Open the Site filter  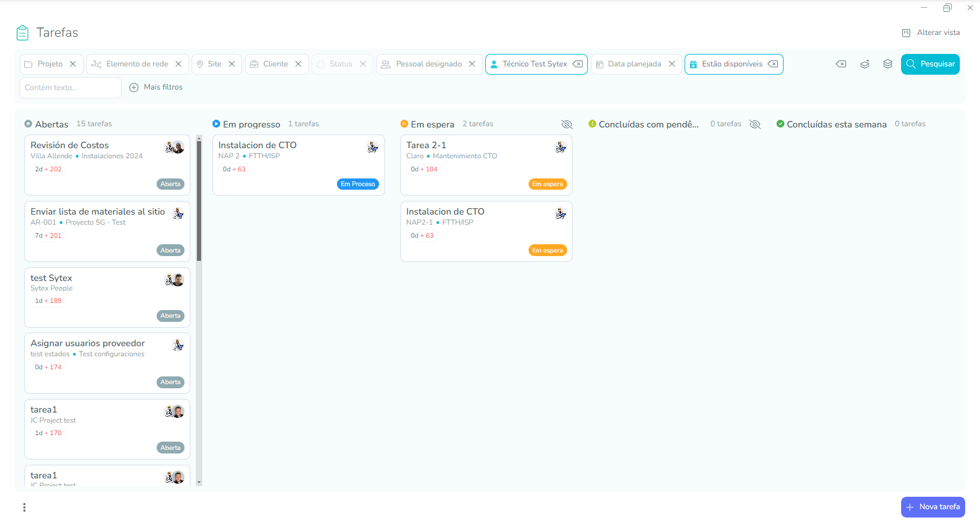click(x=209, y=64)
